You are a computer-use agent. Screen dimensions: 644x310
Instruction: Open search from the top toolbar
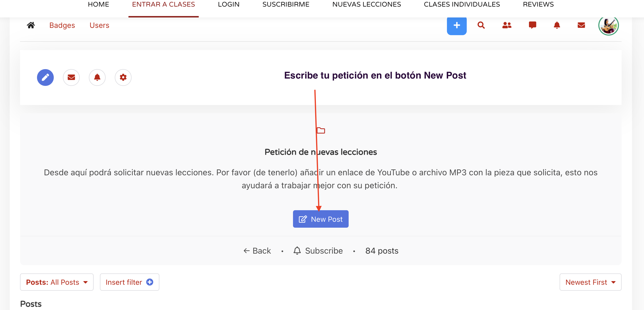tap(481, 25)
